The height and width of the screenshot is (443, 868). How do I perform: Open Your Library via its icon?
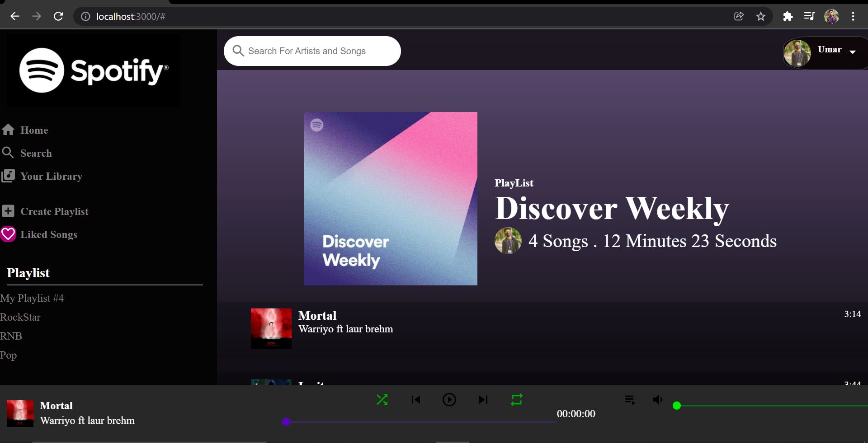(8, 176)
